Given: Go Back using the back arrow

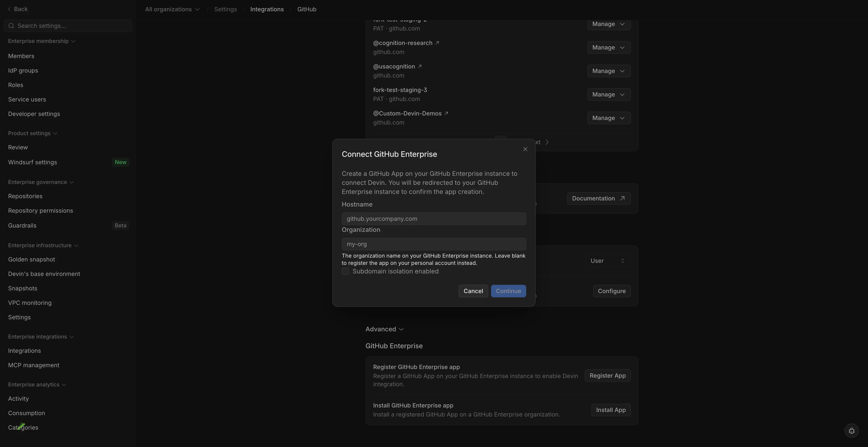Looking at the screenshot, I should 18,9.
